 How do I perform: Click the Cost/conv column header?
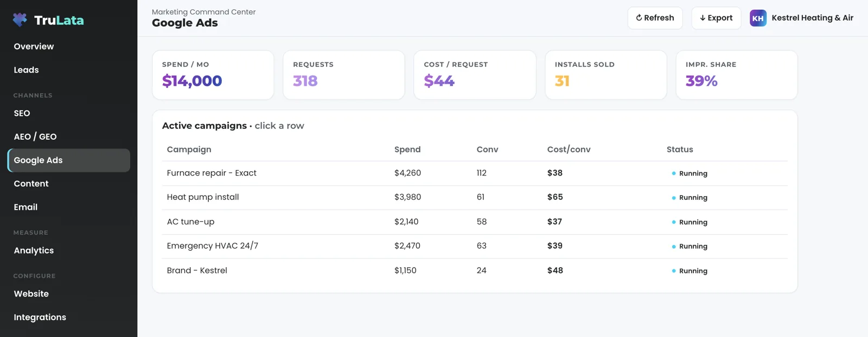coord(569,150)
